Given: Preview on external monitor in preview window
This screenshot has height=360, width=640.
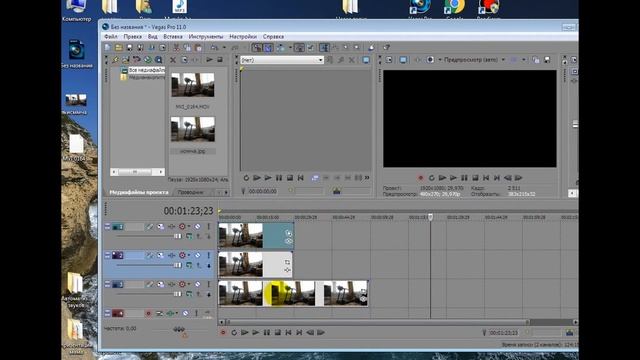Looking at the screenshot, I should [403, 60].
